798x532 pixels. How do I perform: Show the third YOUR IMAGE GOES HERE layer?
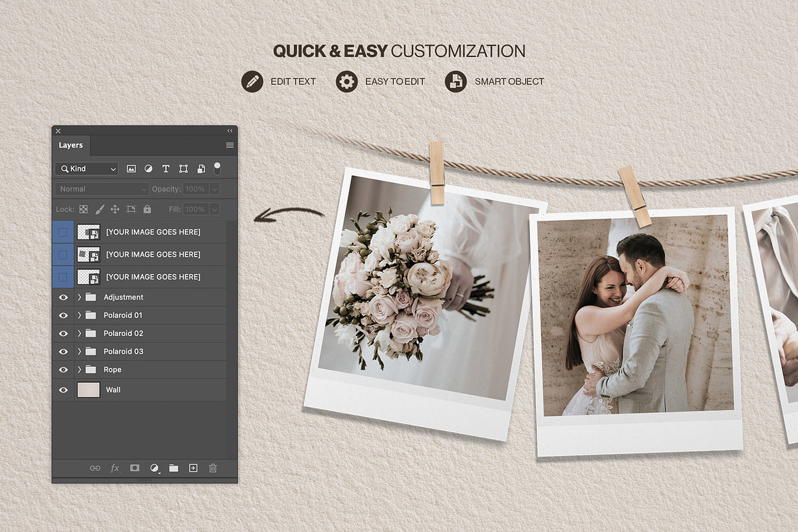pos(63,277)
